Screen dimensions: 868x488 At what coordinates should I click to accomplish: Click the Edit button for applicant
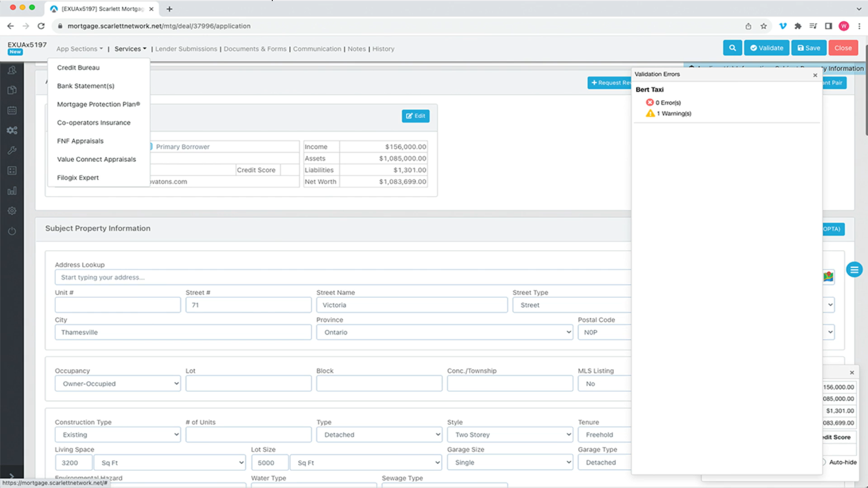pos(415,116)
